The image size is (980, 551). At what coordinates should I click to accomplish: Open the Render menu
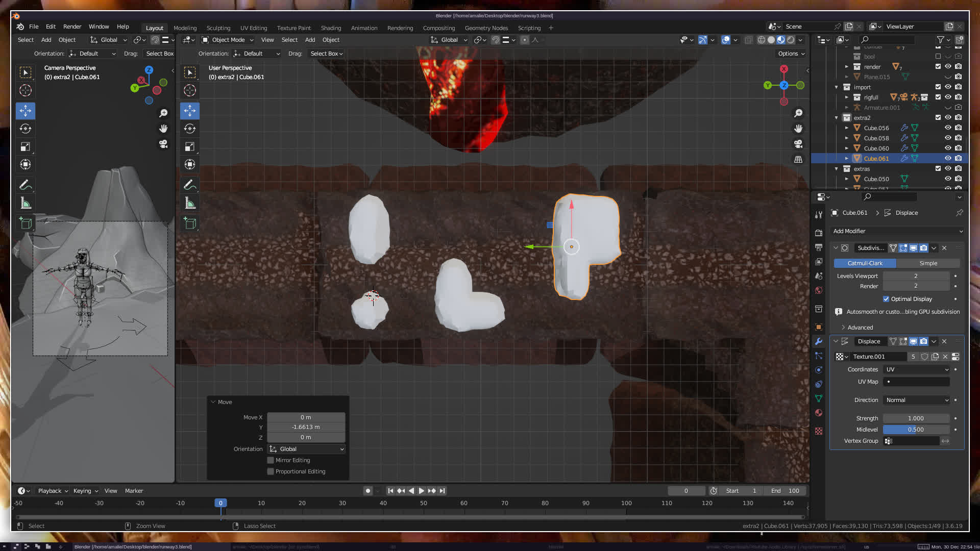click(x=72, y=27)
